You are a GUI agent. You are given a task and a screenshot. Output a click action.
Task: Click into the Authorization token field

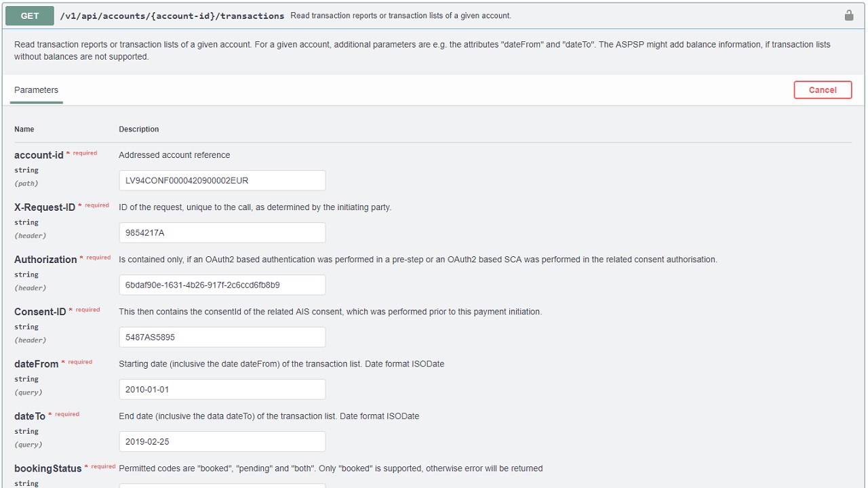point(222,285)
